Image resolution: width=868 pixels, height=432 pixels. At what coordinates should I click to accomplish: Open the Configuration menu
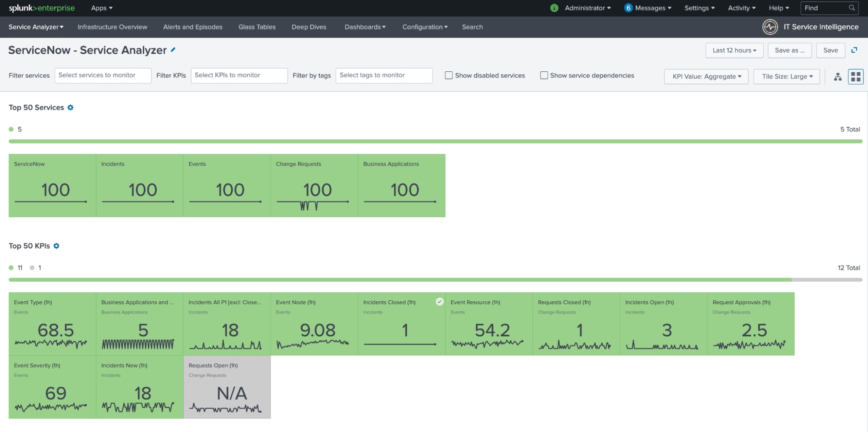click(x=425, y=27)
